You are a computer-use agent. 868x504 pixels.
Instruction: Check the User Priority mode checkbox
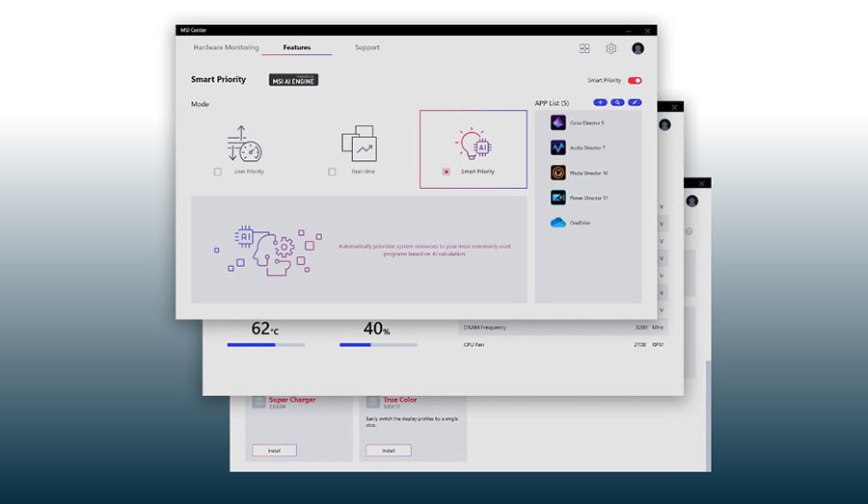tap(218, 172)
